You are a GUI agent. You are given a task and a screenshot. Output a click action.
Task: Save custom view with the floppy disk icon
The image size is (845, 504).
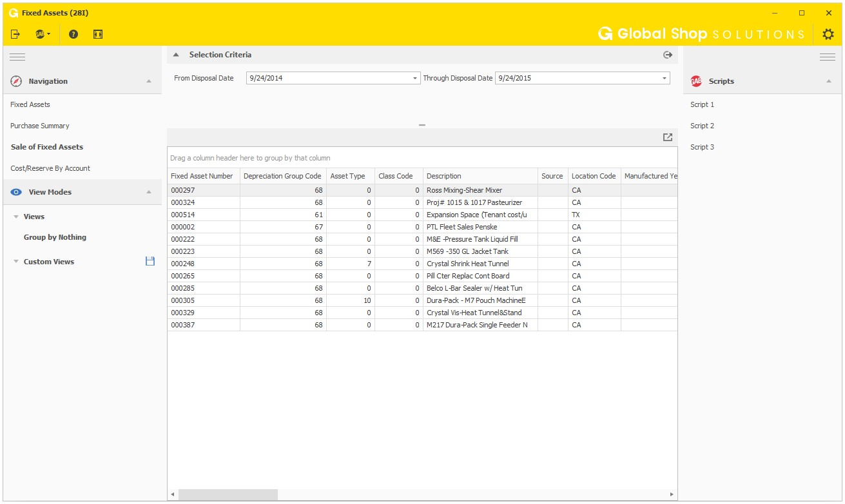pos(150,261)
